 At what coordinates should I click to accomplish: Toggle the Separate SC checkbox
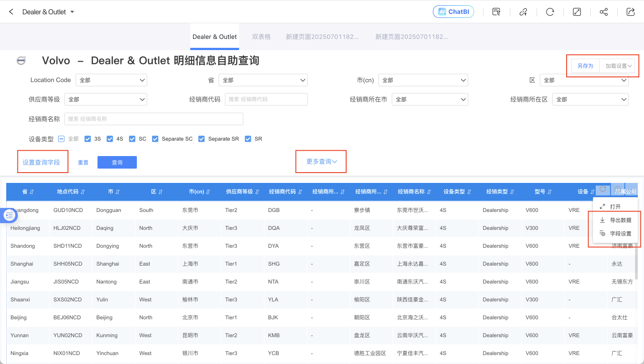pos(155,139)
